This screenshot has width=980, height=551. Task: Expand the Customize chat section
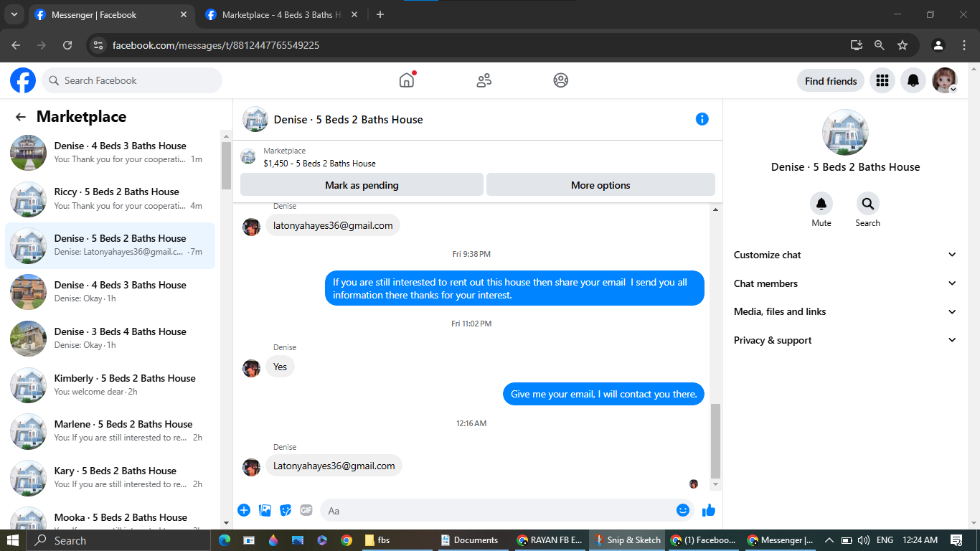[x=845, y=255]
